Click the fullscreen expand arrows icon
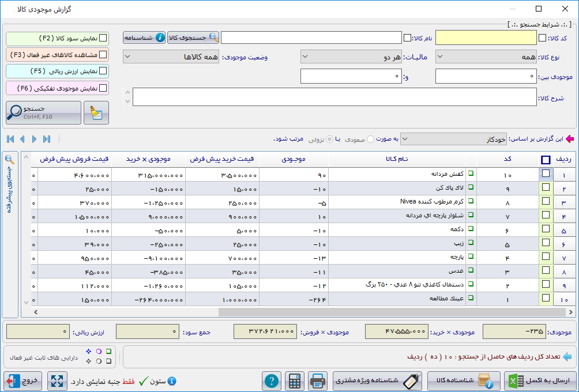The height and width of the screenshot is (392, 579). 57,381
